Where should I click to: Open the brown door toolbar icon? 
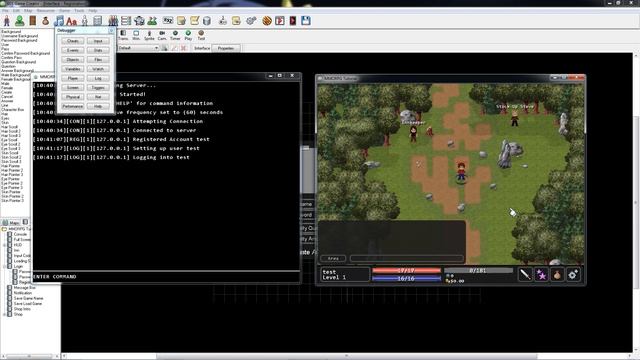pyautogui.click(x=33, y=20)
